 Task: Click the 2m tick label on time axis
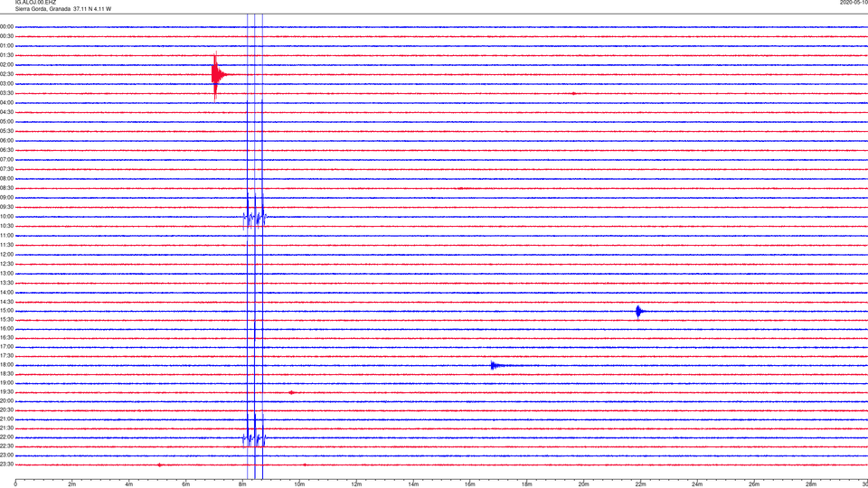[x=72, y=484]
